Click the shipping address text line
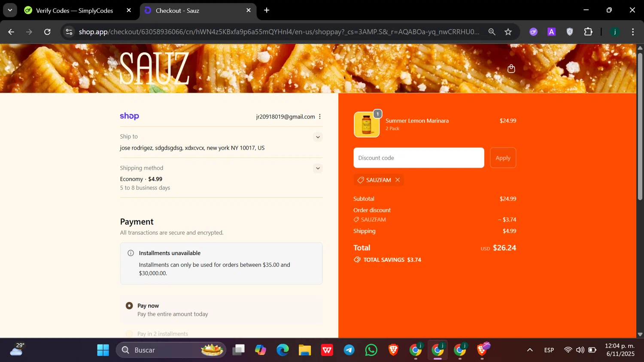The width and height of the screenshot is (644, 362). [192, 148]
